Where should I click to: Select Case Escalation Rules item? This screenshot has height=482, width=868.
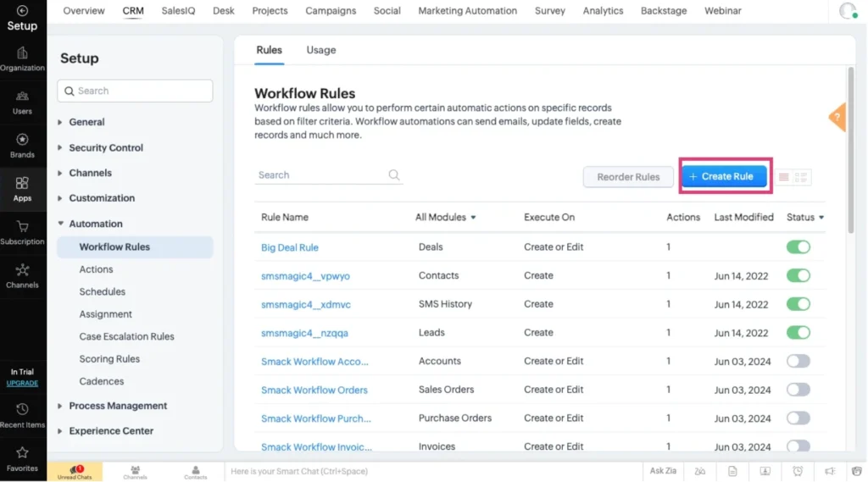126,336
